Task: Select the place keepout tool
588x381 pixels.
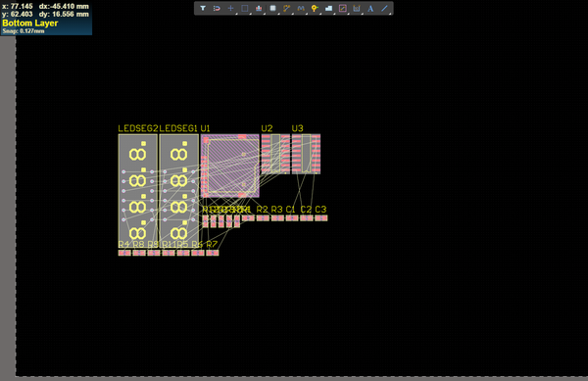Action: tap(342, 8)
